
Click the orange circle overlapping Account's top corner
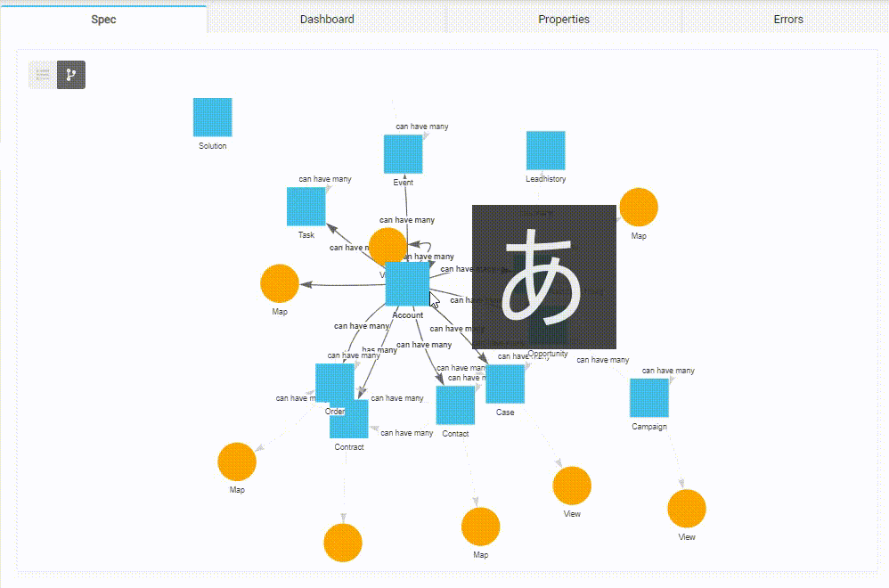[x=387, y=246]
